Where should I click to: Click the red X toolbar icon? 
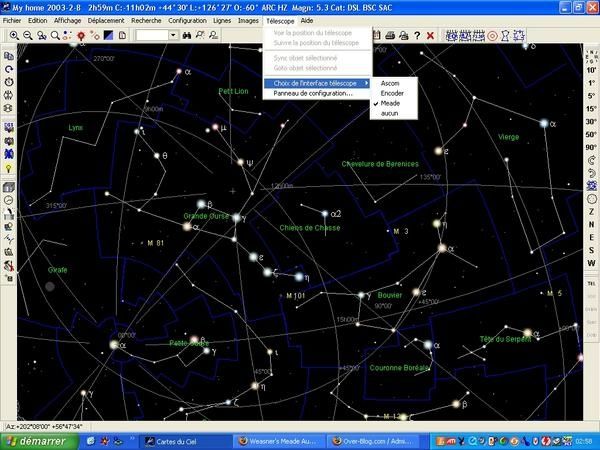(430, 36)
